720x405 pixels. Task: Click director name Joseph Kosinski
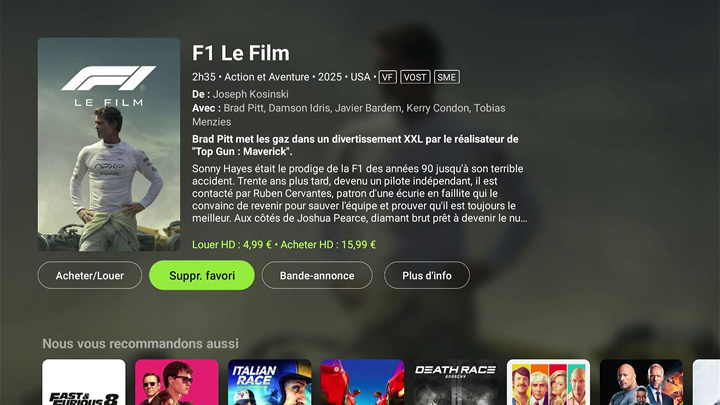point(251,94)
